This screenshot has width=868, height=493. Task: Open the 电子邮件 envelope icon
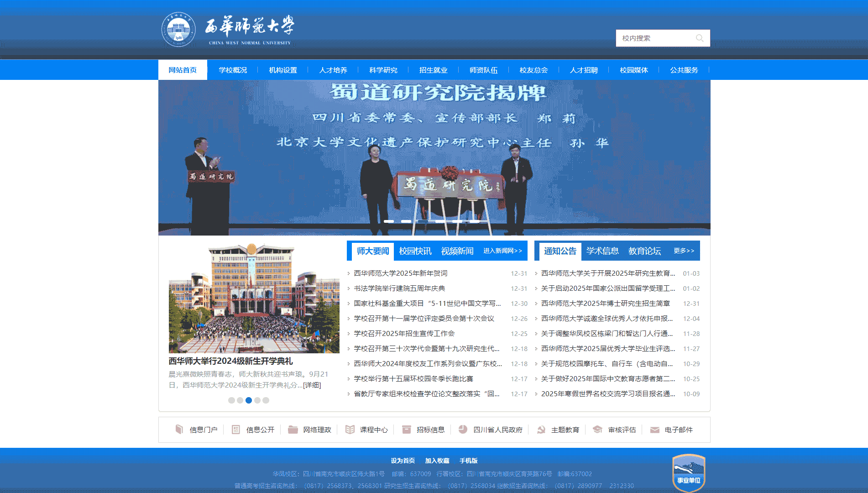point(655,430)
